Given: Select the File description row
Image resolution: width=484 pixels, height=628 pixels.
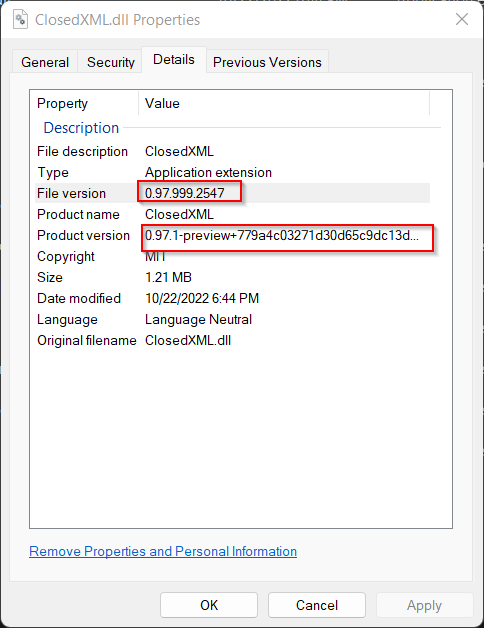Looking at the screenshot, I should 232,151.
